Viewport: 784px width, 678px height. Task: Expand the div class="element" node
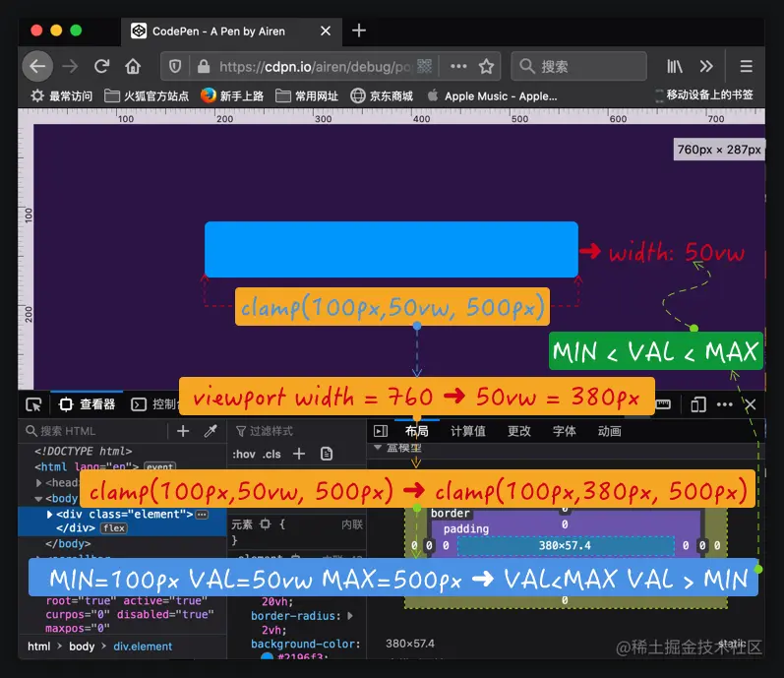coord(49,514)
